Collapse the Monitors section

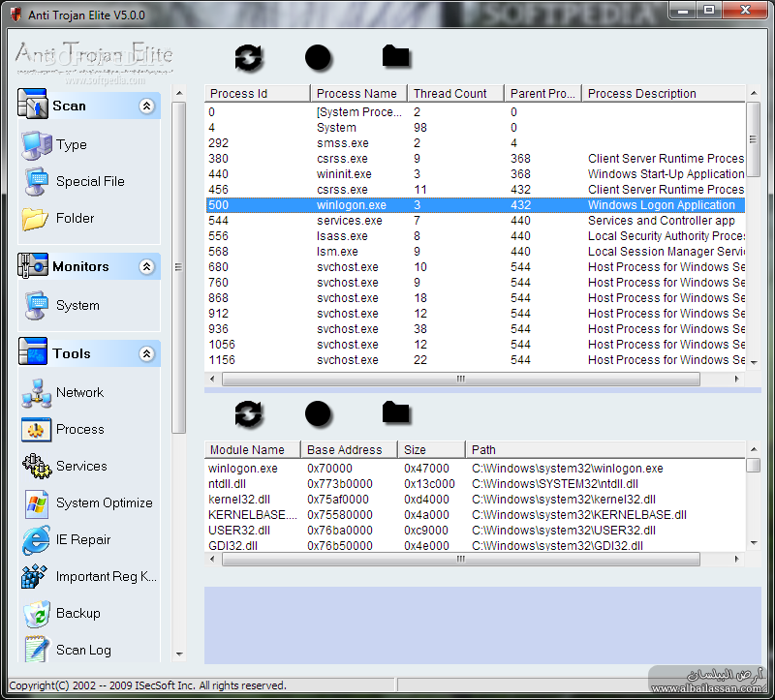(147, 267)
